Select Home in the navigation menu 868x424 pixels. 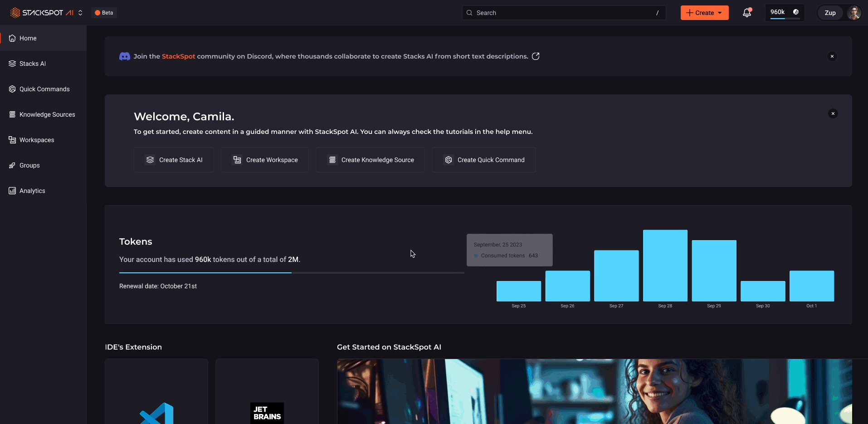27,38
